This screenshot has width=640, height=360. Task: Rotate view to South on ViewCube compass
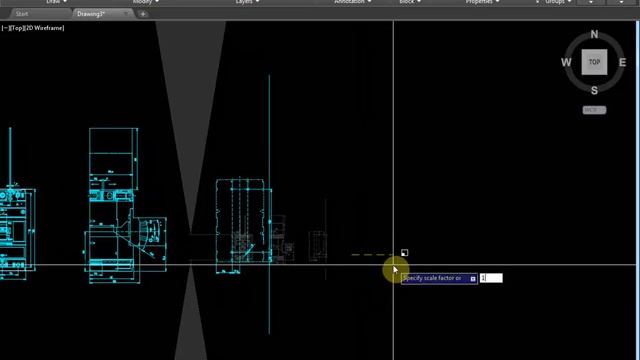pos(594,91)
